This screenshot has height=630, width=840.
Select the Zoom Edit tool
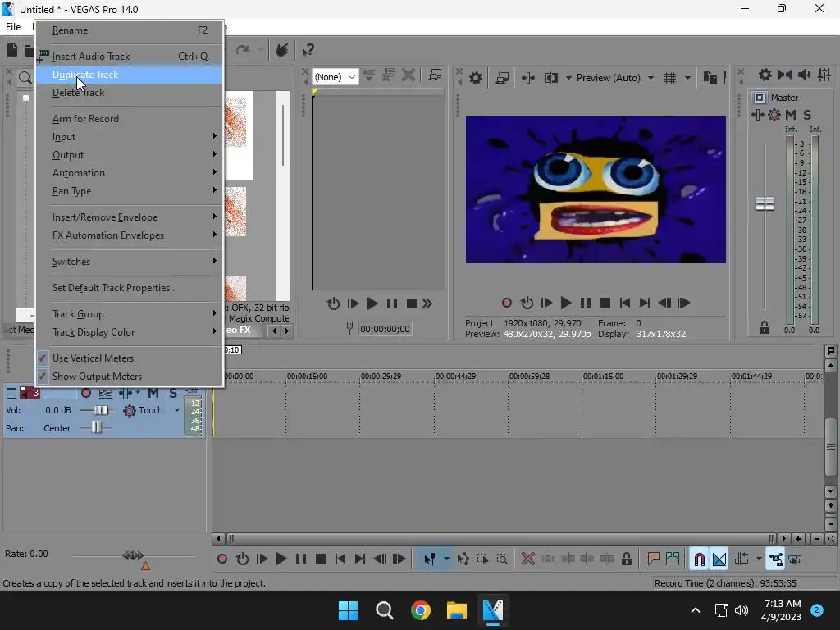502,559
